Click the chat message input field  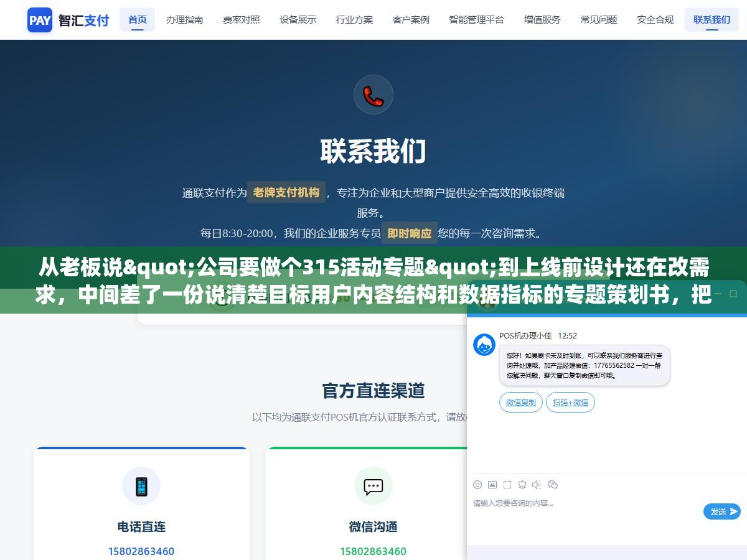point(585,511)
